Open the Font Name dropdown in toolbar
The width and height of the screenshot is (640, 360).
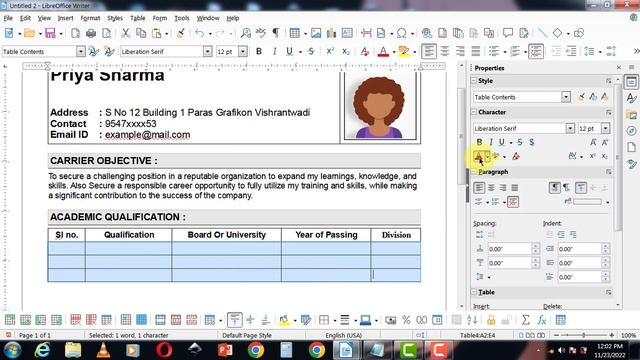point(208,51)
